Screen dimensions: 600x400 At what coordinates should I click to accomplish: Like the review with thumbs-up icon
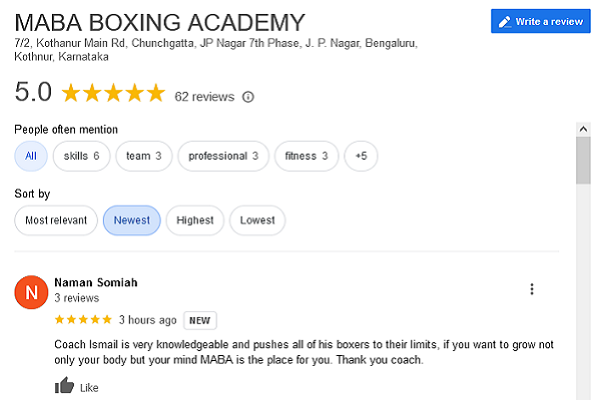(64, 385)
